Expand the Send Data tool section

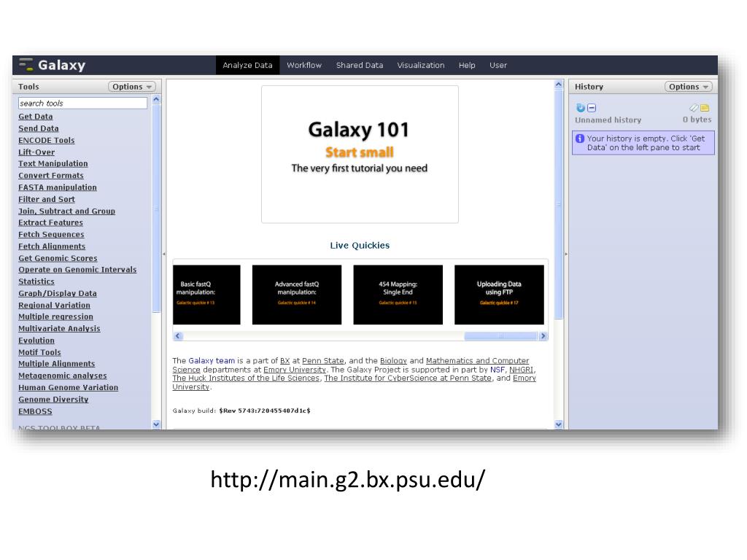click(x=39, y=128)
